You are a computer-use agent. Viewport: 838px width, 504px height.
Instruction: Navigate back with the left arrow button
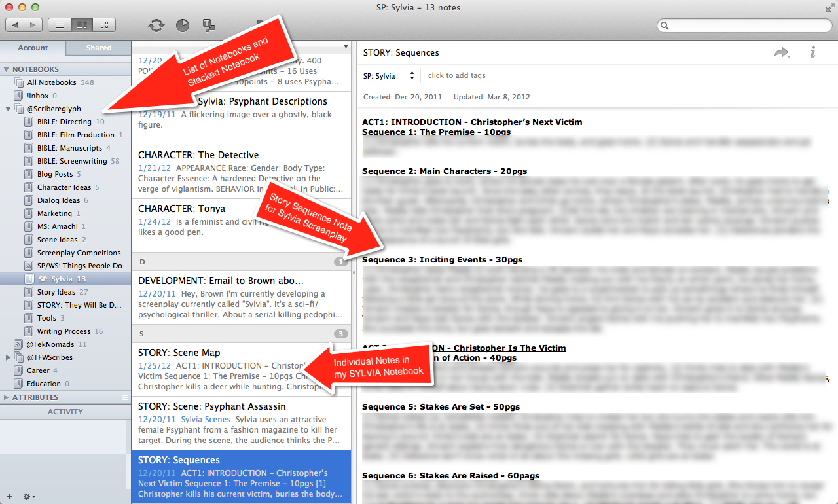16,25
